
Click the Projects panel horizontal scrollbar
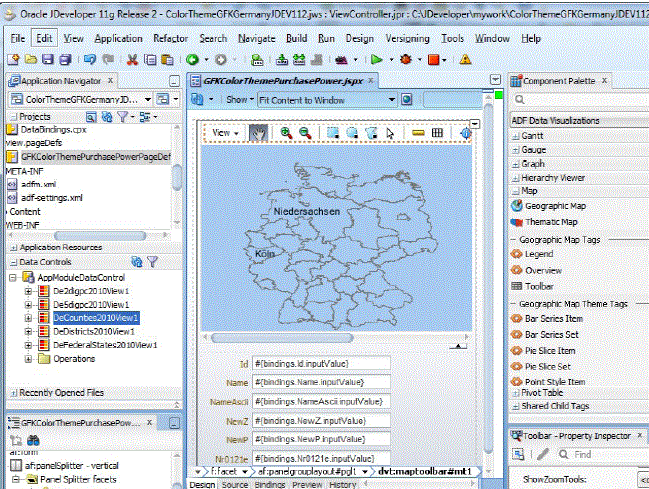[x=100, y=236]
